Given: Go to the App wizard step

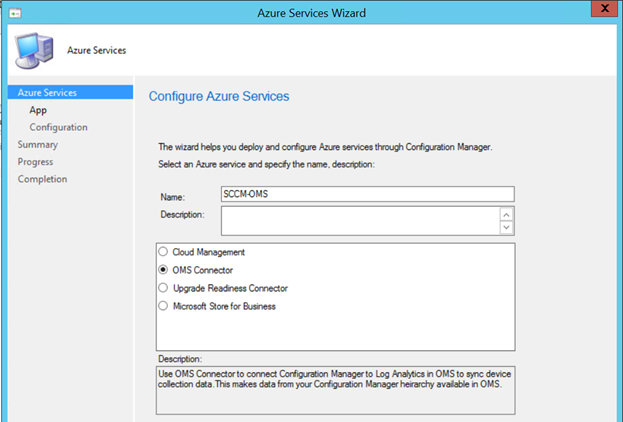Looking at the screenshot, I should pos(38,110).
